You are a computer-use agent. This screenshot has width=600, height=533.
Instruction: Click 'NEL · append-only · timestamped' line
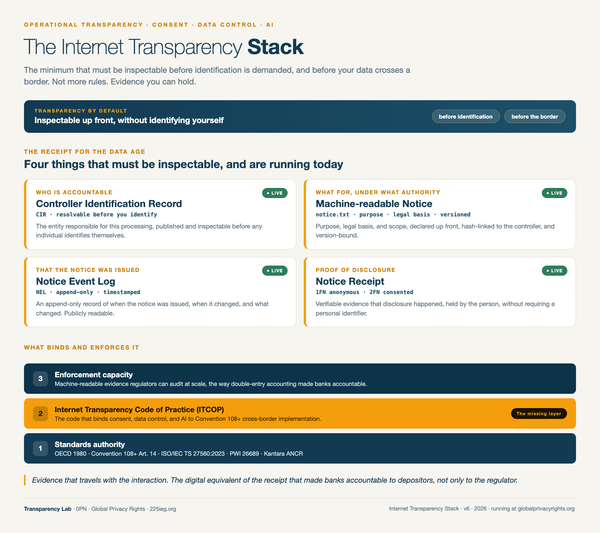(x=88, y=292)
